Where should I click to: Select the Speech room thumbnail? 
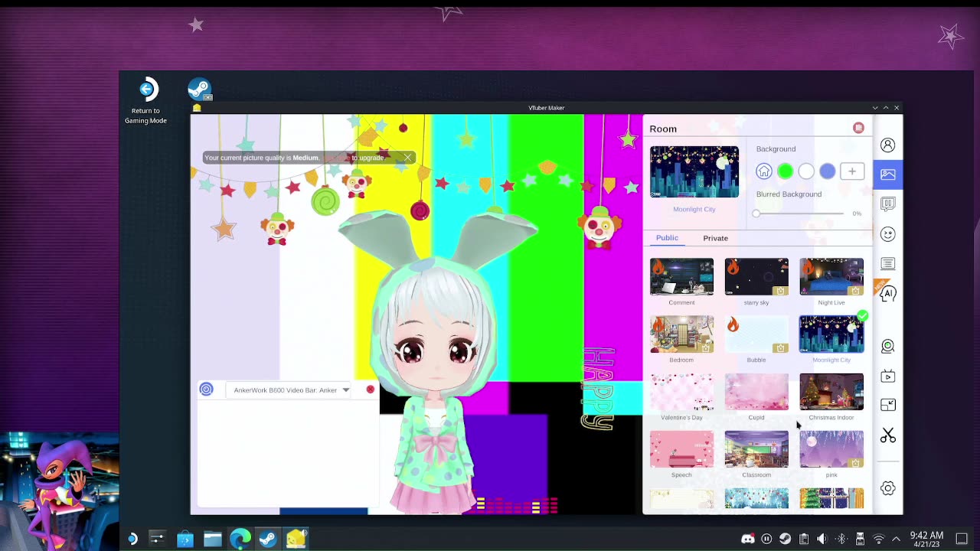point(681,449)
